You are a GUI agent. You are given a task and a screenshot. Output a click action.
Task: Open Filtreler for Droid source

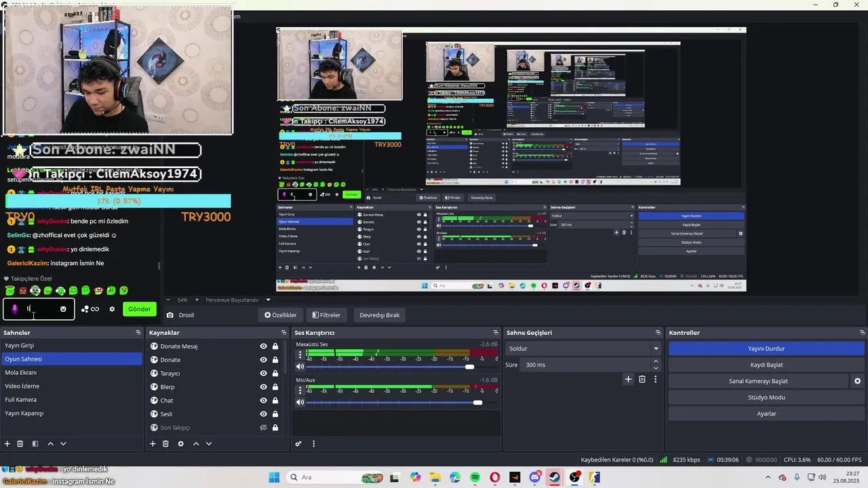pyautogui.click(x=326, y=315)
